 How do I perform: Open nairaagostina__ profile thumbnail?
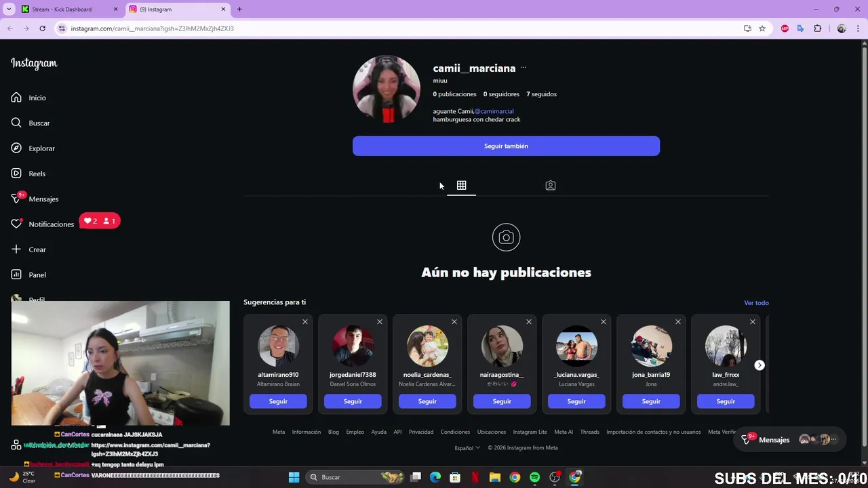pyautogui.click(x=502, y=346)
